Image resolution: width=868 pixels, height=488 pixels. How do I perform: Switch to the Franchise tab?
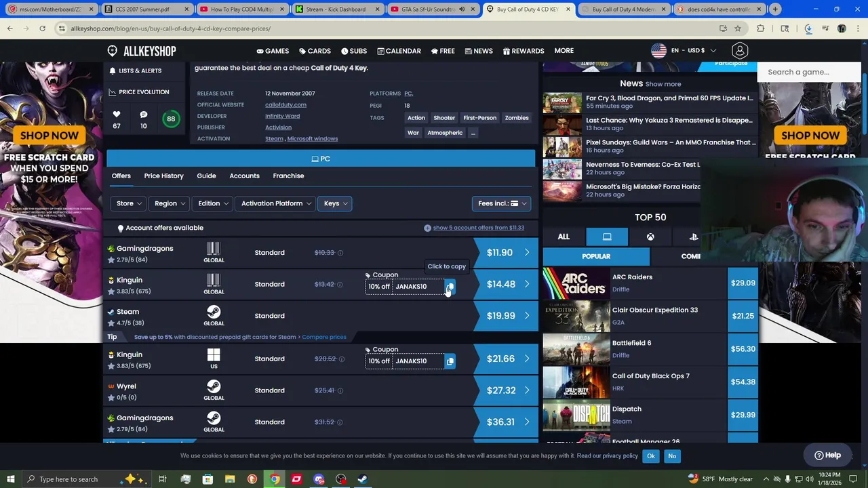pyautogui.click(x=288, y=176)
